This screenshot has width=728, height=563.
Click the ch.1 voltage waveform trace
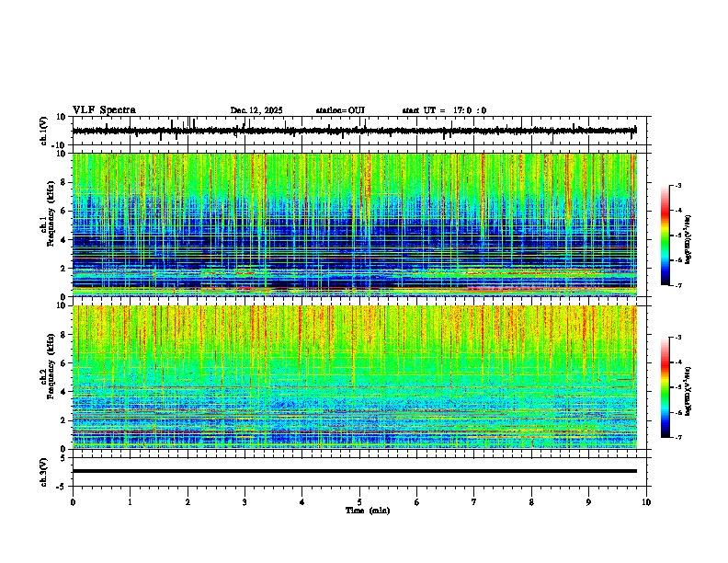(354, 131)
